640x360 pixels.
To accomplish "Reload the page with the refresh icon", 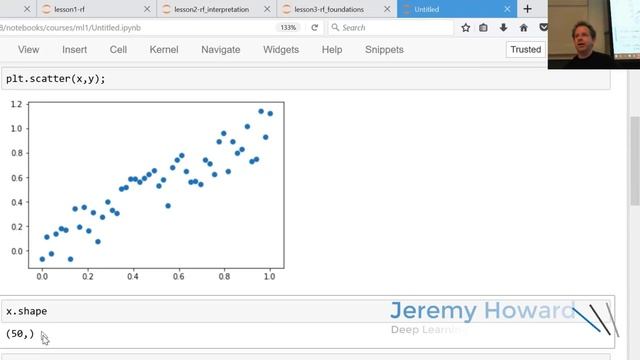I will coord(314,28).
